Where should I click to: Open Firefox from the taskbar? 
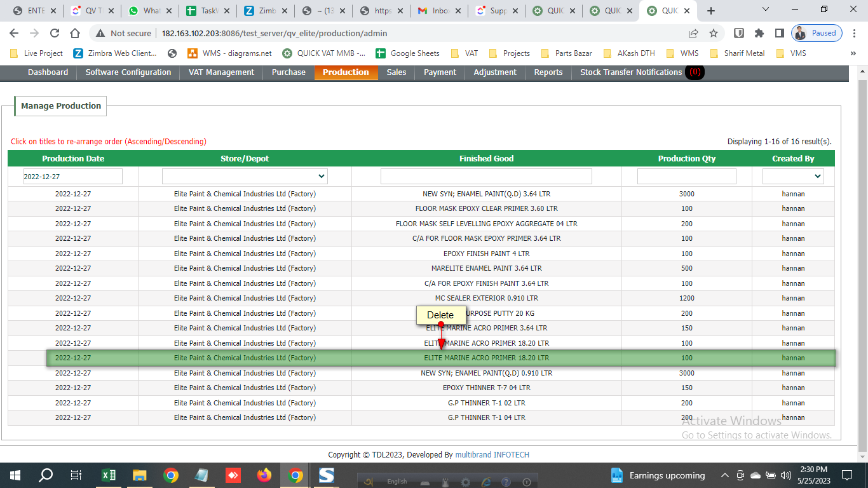click(264, 475)
